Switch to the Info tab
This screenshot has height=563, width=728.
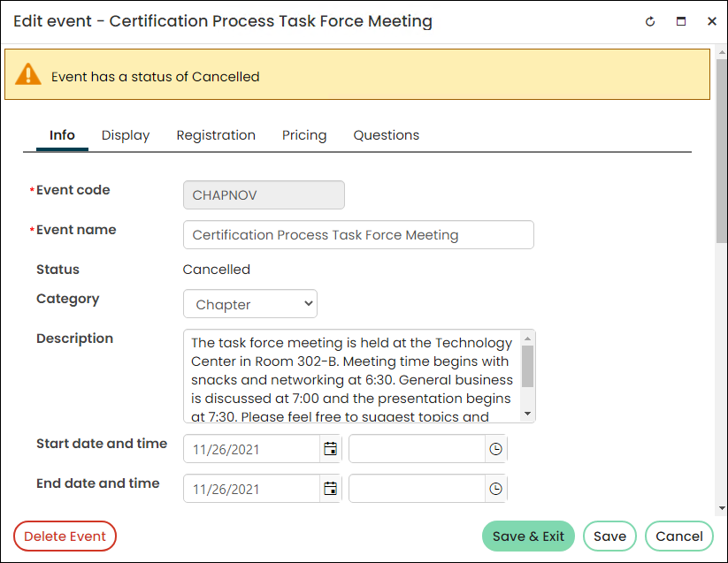pos(62,135)
